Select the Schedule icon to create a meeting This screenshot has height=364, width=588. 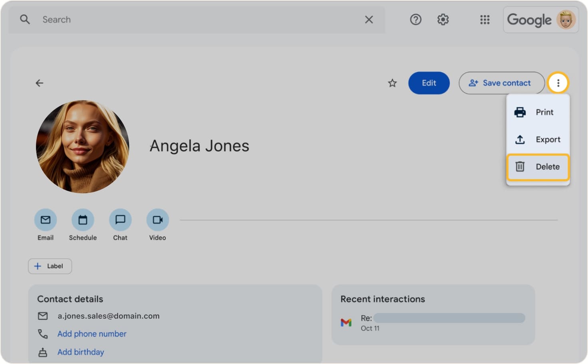click(83, 220)
